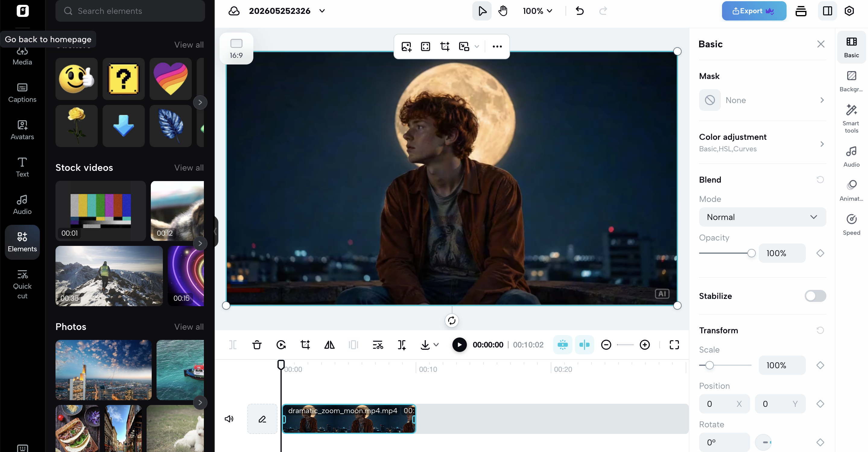Open the replace media dropdown arrow
This screenshot has width=868, height=452.
point(477,46)
